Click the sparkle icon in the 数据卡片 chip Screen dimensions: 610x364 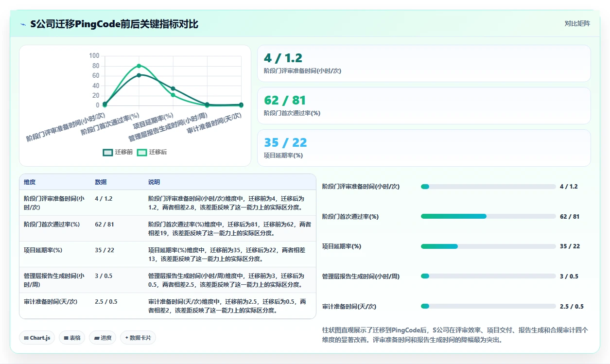126,338
